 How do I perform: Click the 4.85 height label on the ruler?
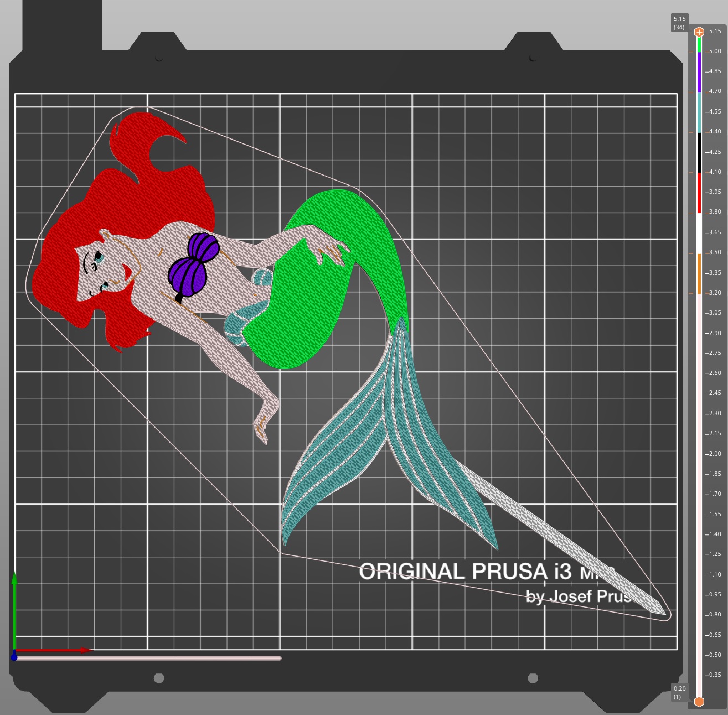715,71
